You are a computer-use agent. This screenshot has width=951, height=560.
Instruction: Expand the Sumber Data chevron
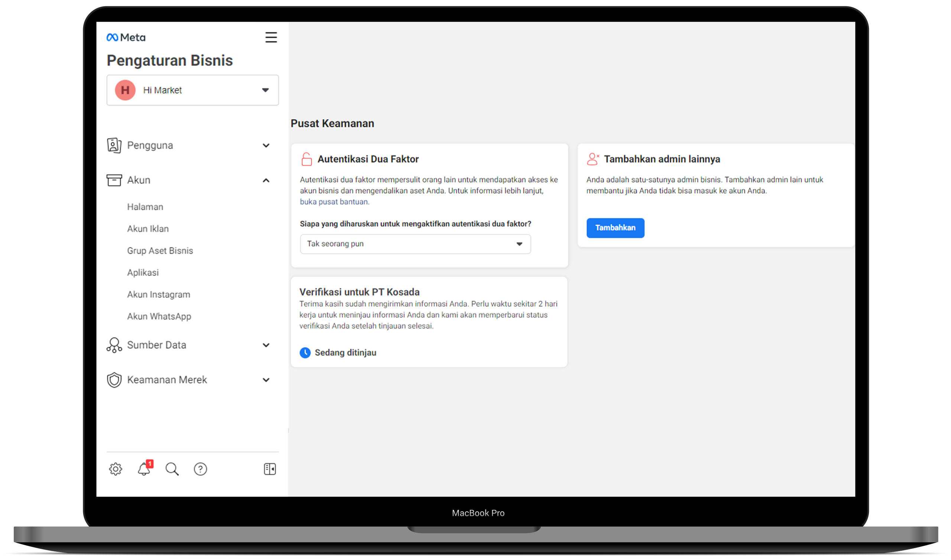(266, 345)
